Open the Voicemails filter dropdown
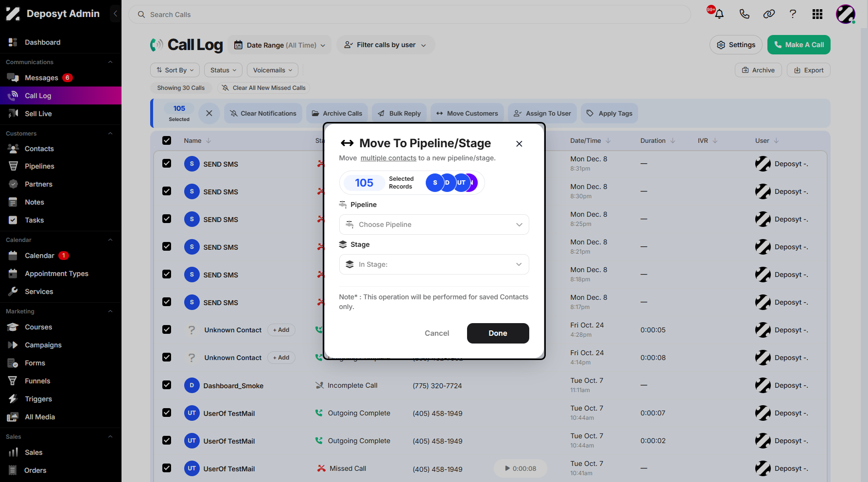The width and height of the screenshot is (868, 482). tap(273, 70)
